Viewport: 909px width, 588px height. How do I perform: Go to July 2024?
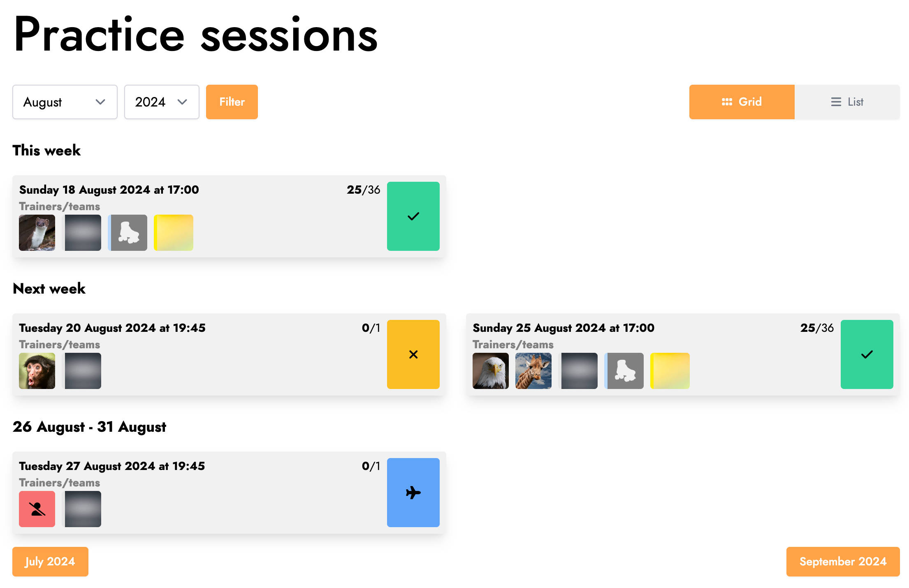[x=50, y=562]
